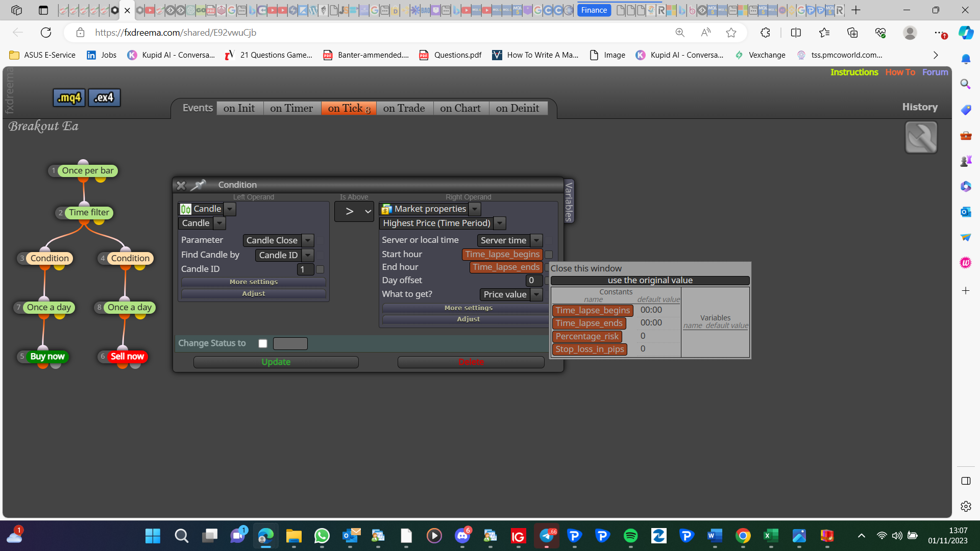Switch to the on Timer tab
The image size is (980, 551).
[x=291, y=108]
